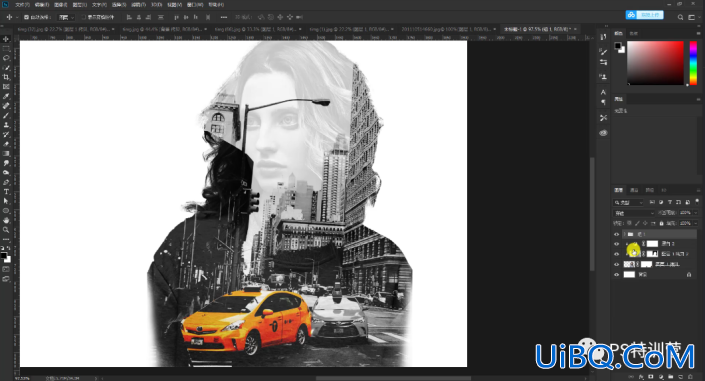Image resolution: width=705 pixels, height=381 pixels.
Task: Open the layer filter type dropdown
Action: coord(629,202)
